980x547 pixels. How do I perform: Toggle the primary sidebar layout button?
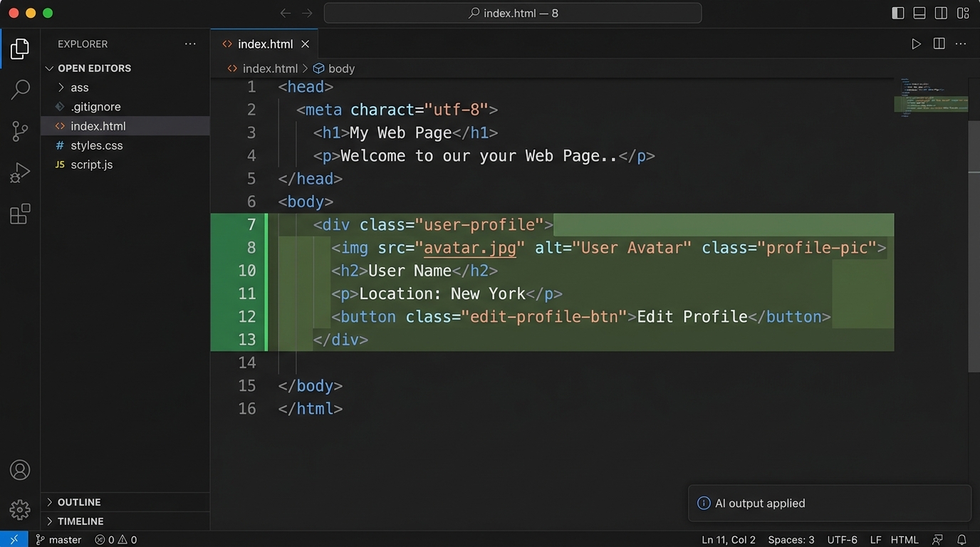click(898, 13)
